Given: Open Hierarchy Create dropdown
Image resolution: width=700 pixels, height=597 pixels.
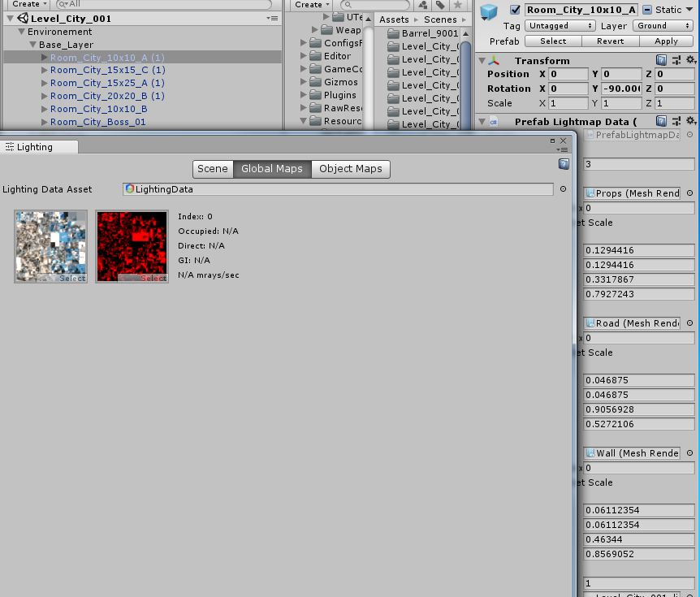Looking at the screenshot, I should [28, 4].
